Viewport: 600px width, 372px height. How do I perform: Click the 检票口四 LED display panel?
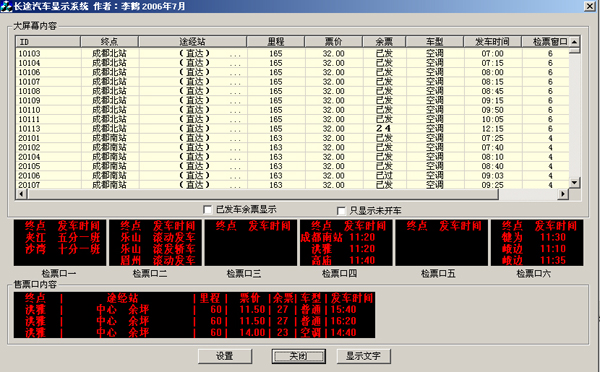346,243
